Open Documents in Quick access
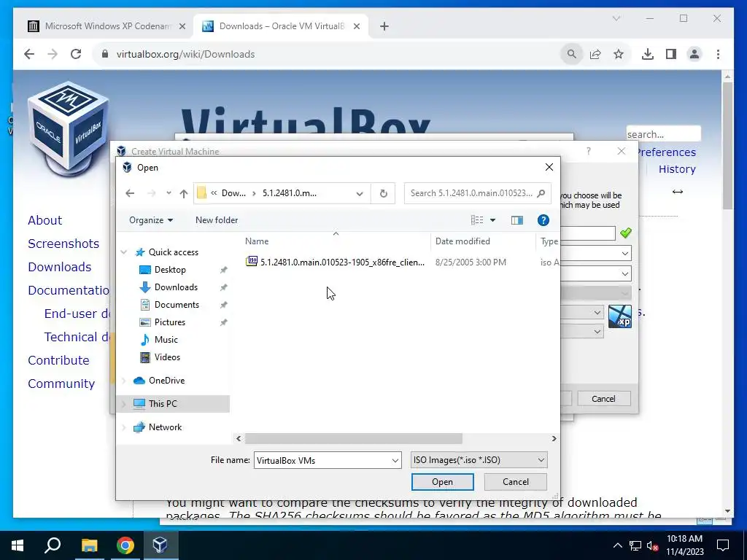This screenshot has width=747, height=560. pyautogui.click(x=177, y=305)
